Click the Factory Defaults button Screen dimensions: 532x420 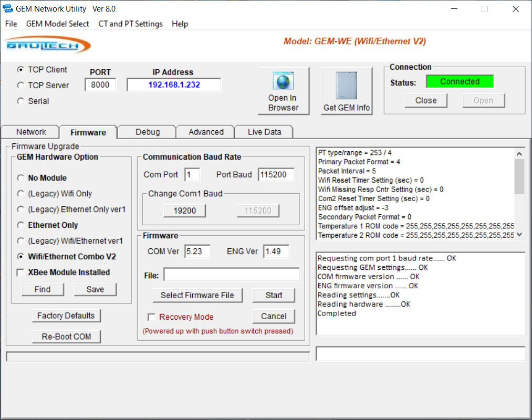click(66, 316)
